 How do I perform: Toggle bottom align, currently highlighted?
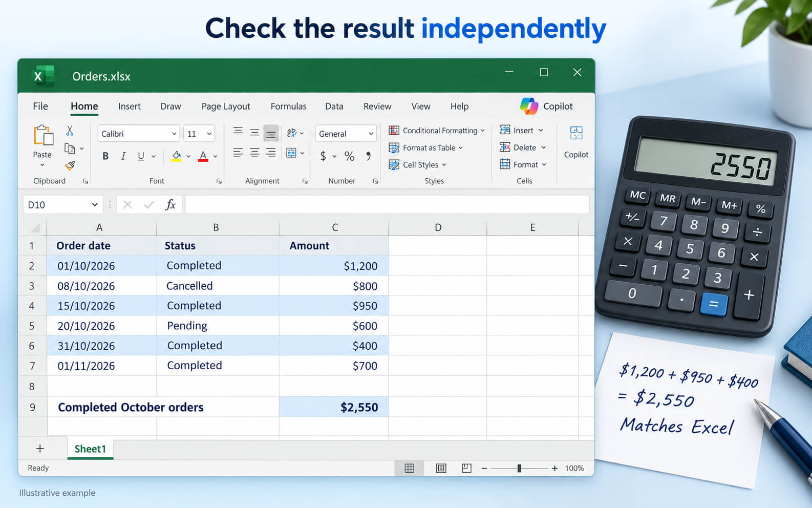[x=271, y=133]
